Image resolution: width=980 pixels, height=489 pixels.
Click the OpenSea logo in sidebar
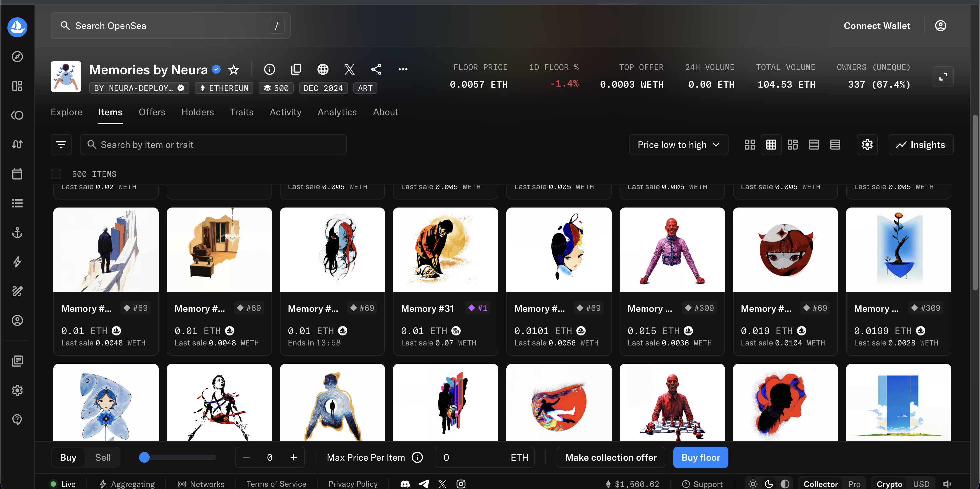(17, 27)
